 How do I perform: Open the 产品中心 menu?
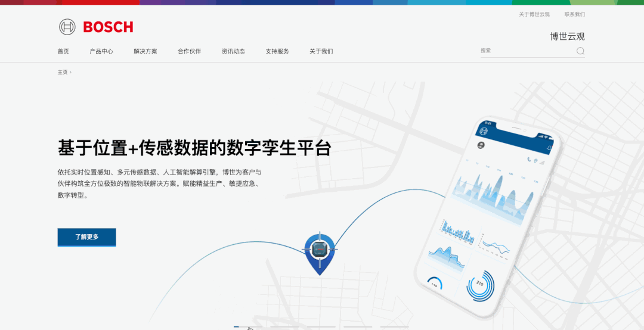pos(101,51)
